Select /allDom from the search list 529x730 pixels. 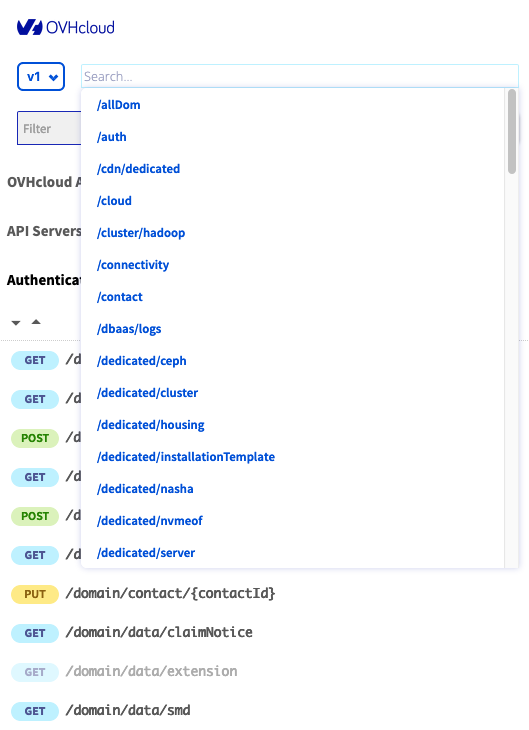pyautogui.click(x=118, y=105)
